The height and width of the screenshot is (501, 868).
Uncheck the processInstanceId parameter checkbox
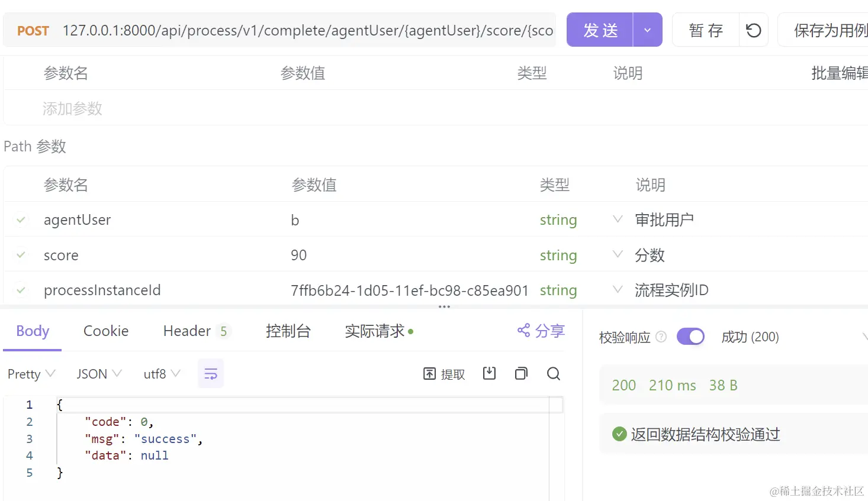pos(21,290)
